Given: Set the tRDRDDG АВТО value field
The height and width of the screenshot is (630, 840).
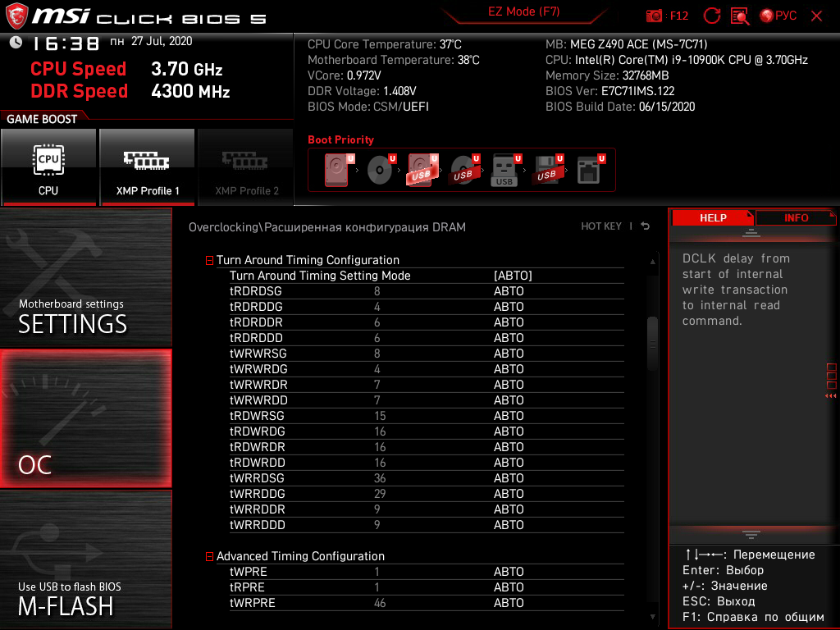Looking at the screenshot, I should coord(509,307).
